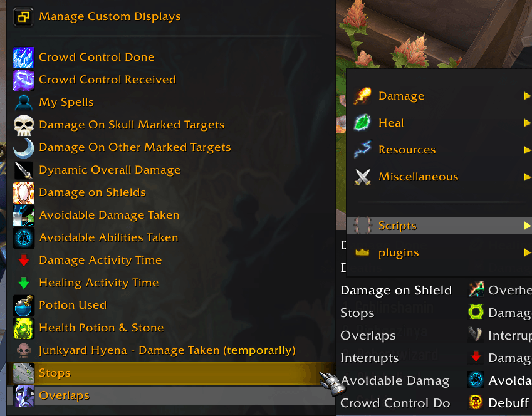Expand the Scripts submenu arrow
Image resolution: width=532 pixels, height=416 pixels.
coord(527,226)
